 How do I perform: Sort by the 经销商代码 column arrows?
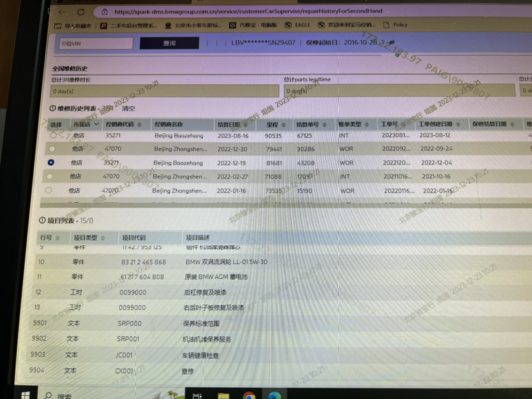tap(140, 125)
